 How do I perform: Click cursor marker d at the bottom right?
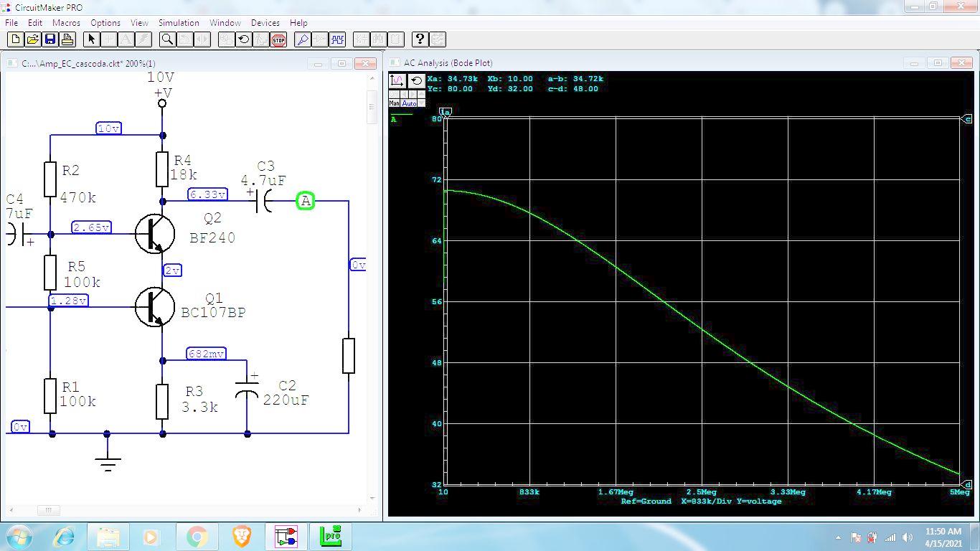tap(967, 485)
